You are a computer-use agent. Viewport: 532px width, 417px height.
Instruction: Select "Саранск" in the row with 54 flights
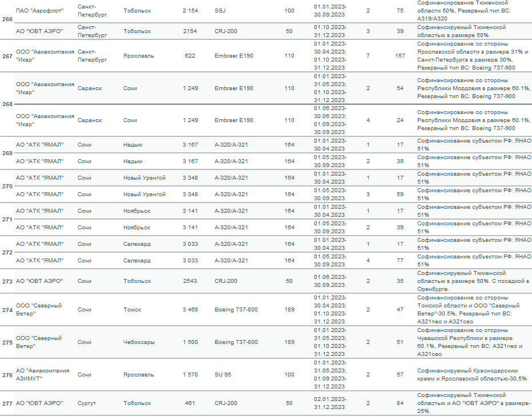pyautogui.click(x=90, y=88)
